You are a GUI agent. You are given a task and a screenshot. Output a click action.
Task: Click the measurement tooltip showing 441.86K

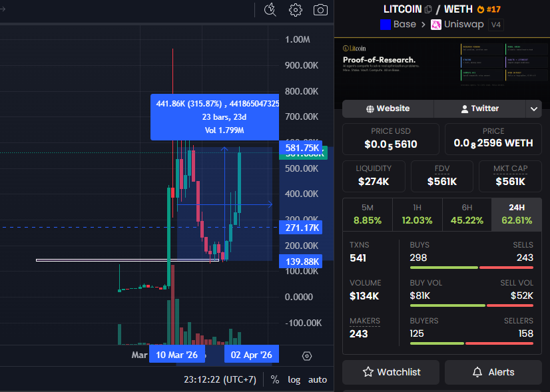point(214,117)
